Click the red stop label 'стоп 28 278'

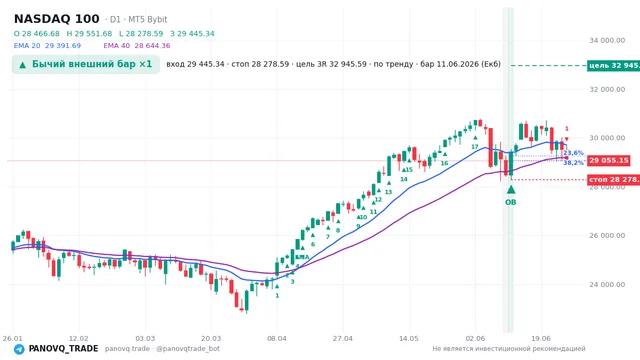pyautogui.click(x=613, y=180)
